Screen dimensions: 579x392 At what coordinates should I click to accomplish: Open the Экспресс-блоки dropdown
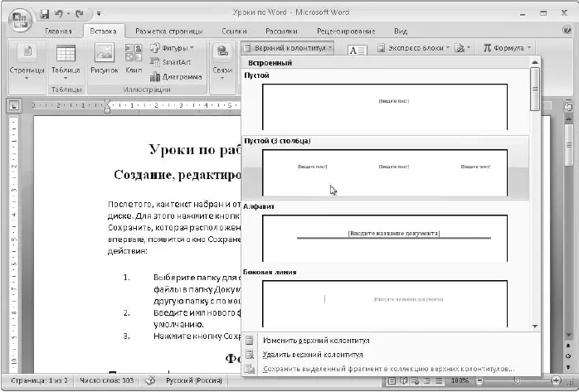[413, 48]
